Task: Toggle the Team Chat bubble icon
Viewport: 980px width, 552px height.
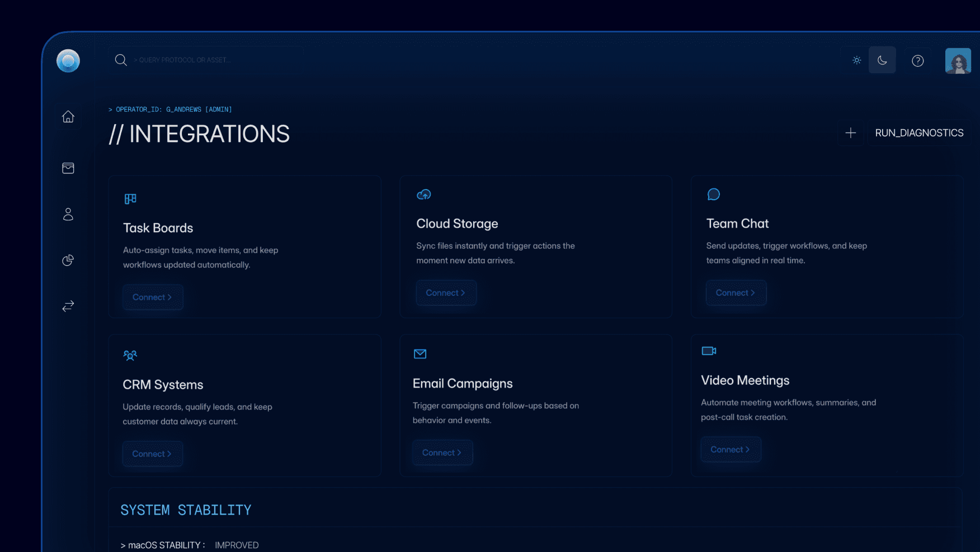Action: (713, 194)
